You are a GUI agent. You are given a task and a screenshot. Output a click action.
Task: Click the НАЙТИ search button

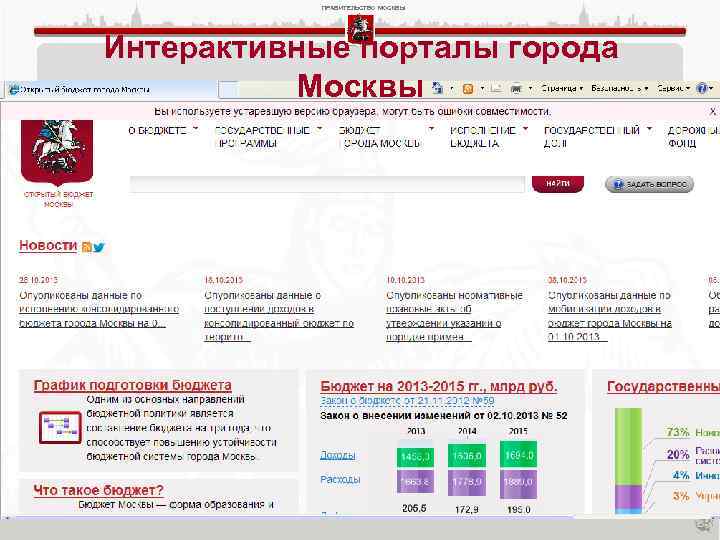coord(558,184)
